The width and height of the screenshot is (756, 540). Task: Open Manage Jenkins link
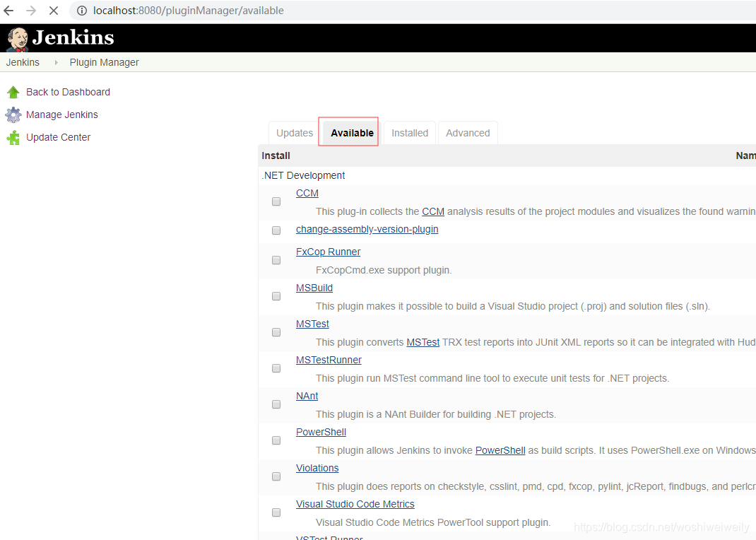(x=61, y=115)
